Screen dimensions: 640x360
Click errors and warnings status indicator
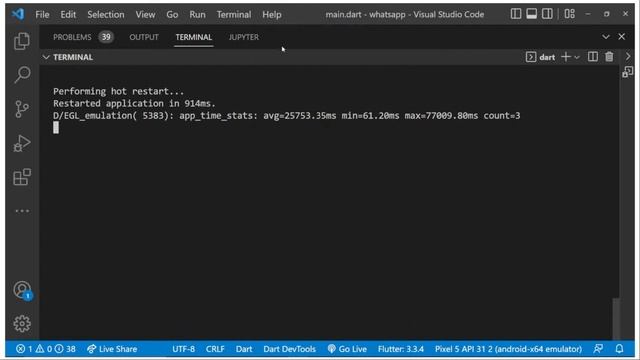pos(46,349)
